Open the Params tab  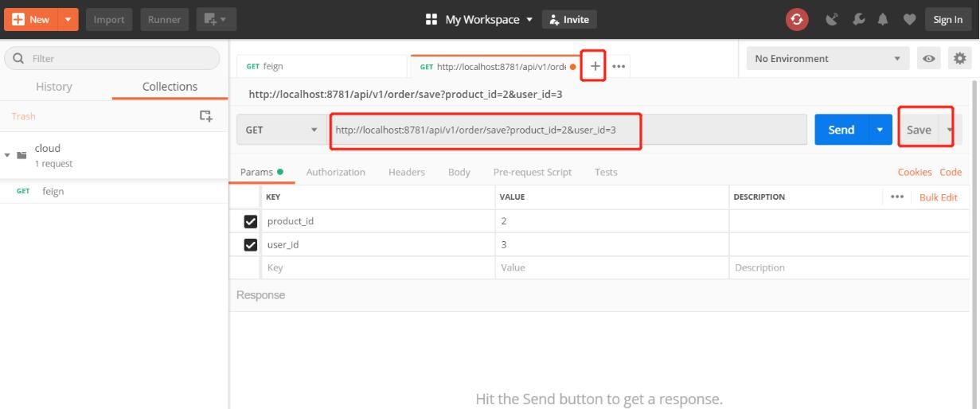[262, 172]
